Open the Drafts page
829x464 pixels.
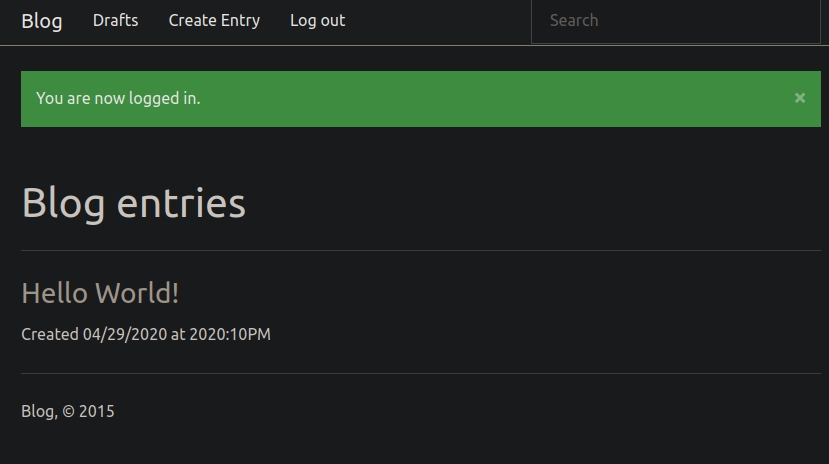click(116, 20)
